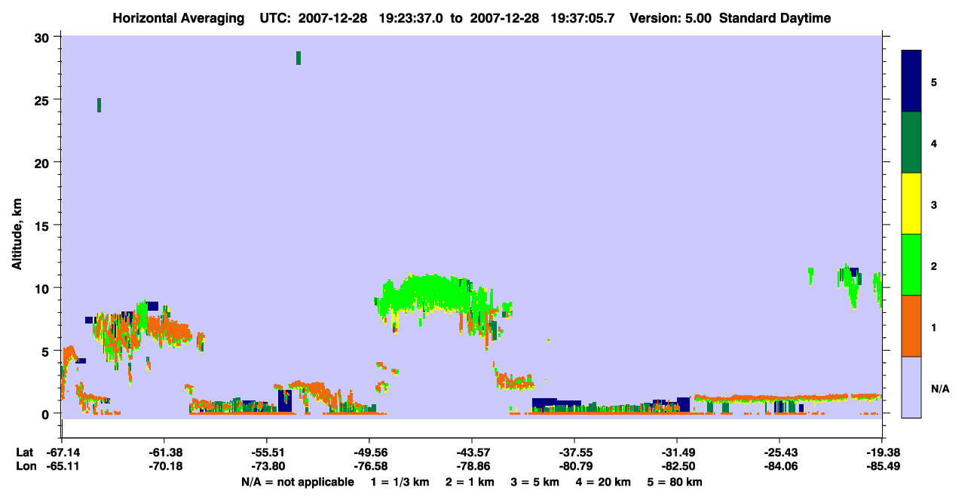Image resolution: width=980 pixels, height=503 pixels.
Task: Click latitude value -19.38
Action: pyautogui.click(x=882, y=452)
